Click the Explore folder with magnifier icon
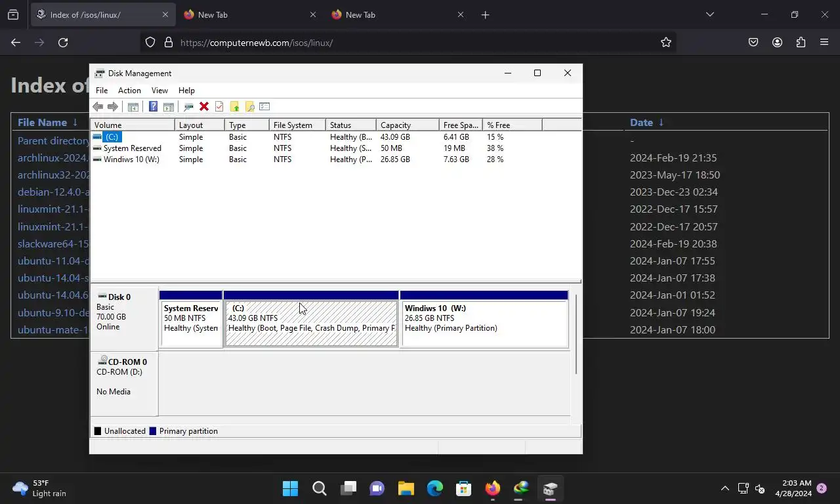The height and width of the screenshot is (504, 840). click(x=249, y=107)
